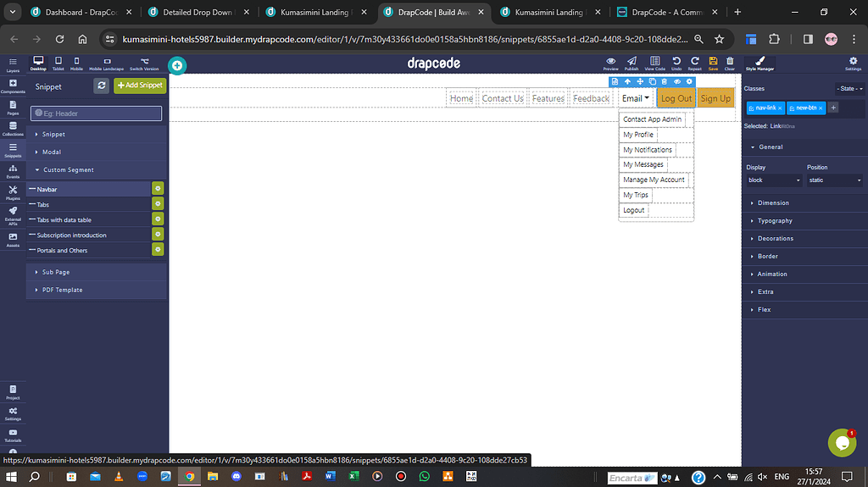Expand the Typography section
Viewport: 868px width, 487px height.
pos(775,221)
